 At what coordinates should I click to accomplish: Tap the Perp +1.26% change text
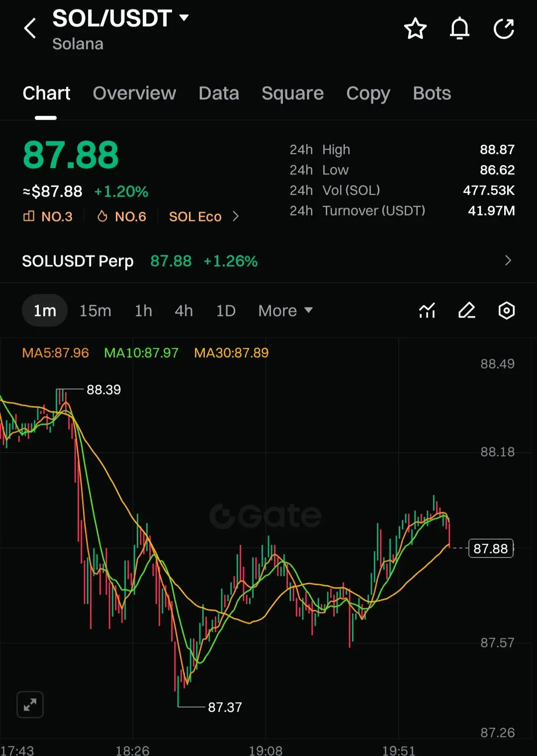click(x=230, y=261)
